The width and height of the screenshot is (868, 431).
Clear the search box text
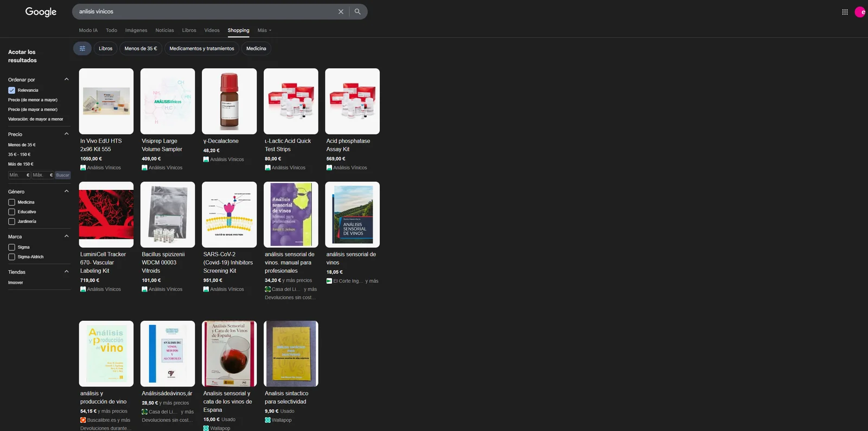[341, 11]
